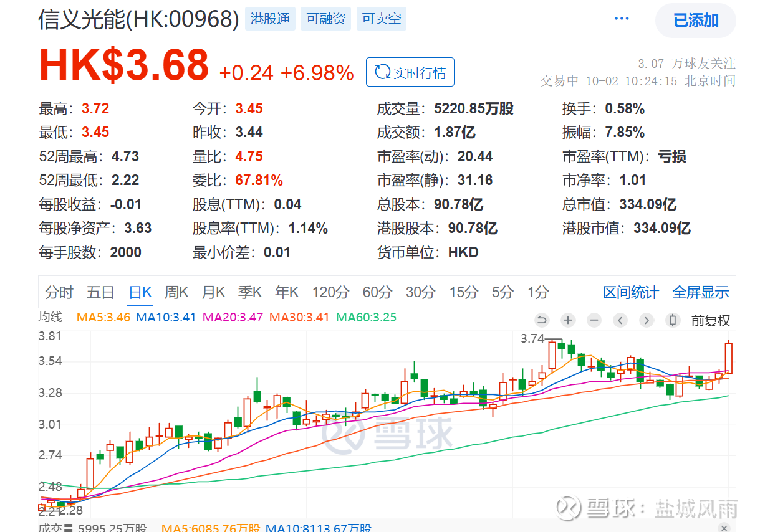This screenshot has width=760, height=532.
Task: Click the 总市值 value 334.09亿
Action: [x=648, y=204]
